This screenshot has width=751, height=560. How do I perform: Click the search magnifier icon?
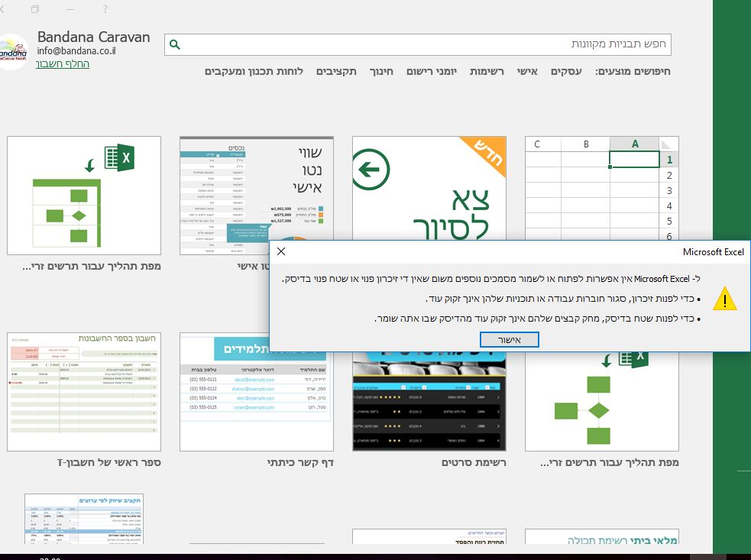[x=175, y=44]
